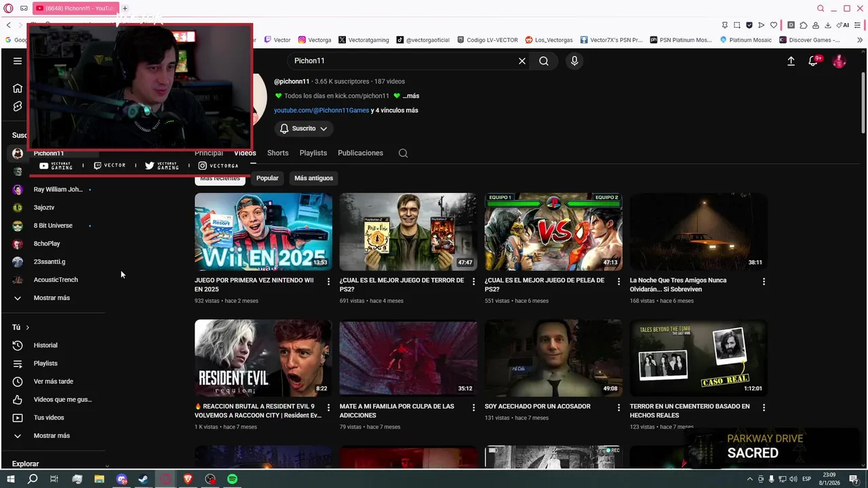Screen dimensions: 868x488
Task: Open the Platinum Mosaic bookmark
Action: coord(745,40)
